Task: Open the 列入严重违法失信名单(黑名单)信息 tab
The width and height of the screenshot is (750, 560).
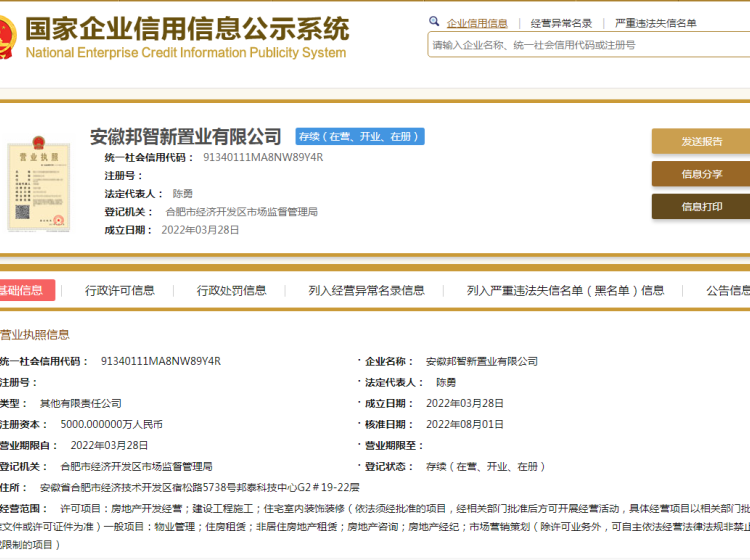Action: coord(565,291)
